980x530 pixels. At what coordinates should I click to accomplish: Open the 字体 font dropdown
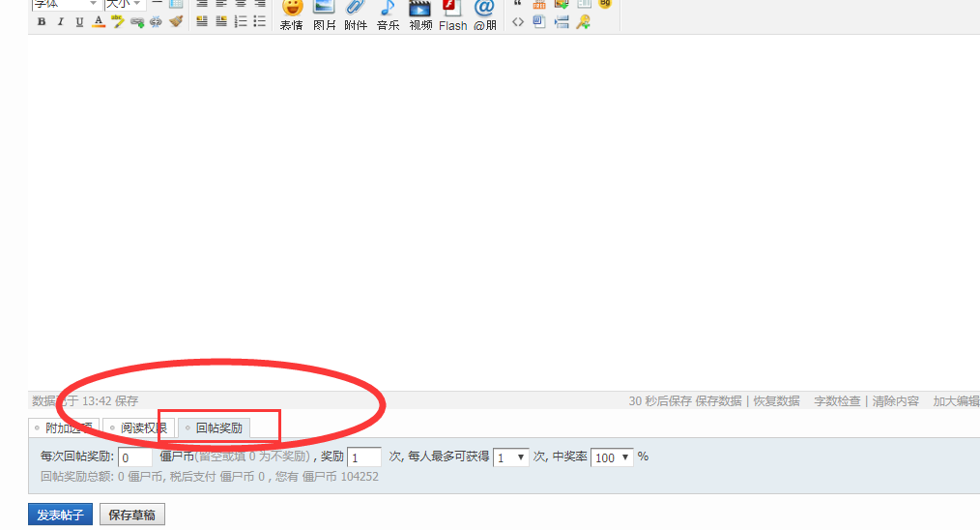[x=65, y=5]
